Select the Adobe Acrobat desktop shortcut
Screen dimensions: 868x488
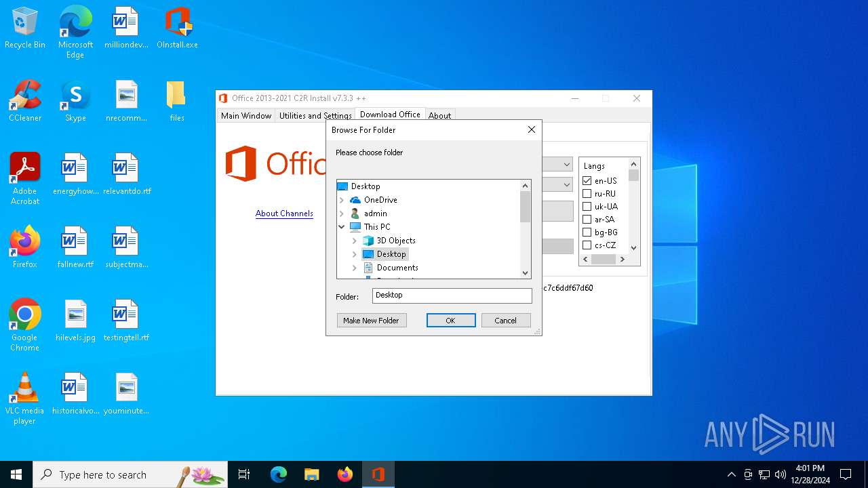point(25,179)
